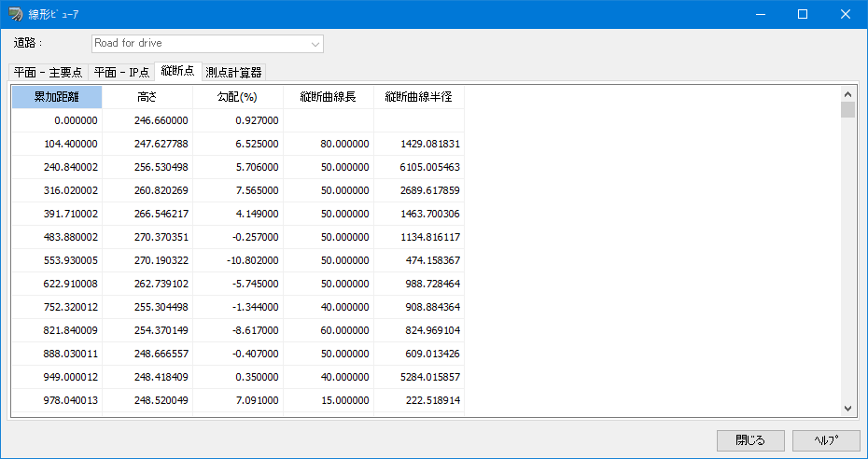The image size is (868, 459).
Task: Click the 閉じる button
Action: [x=750, y=440]
